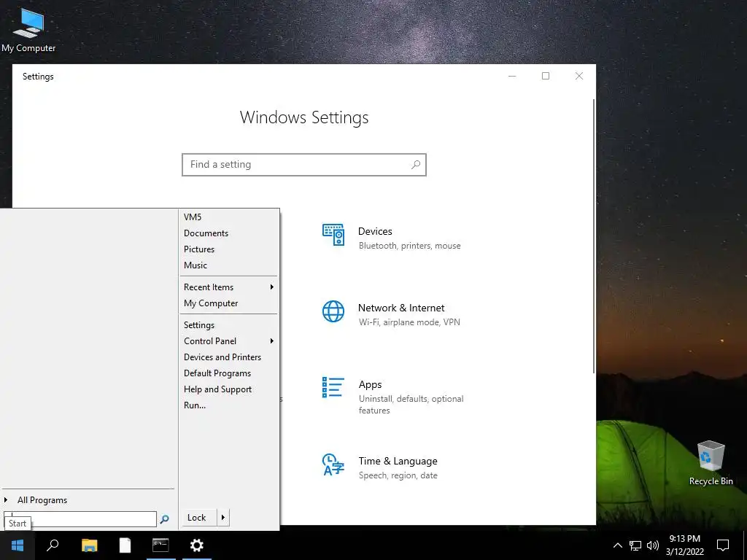Open the Apps list icon
747x560 pixels.
coord(333,388)
